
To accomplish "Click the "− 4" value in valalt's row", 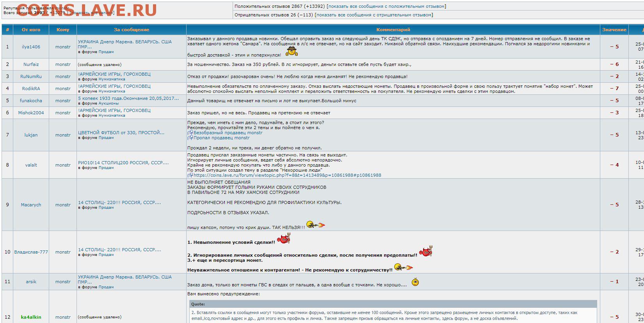I will (x=614, y=165).
